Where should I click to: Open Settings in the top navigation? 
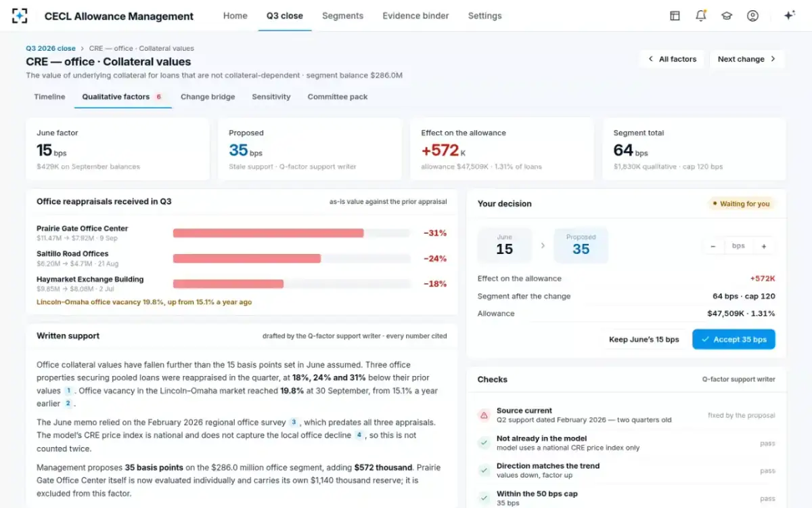click(485, 16)
